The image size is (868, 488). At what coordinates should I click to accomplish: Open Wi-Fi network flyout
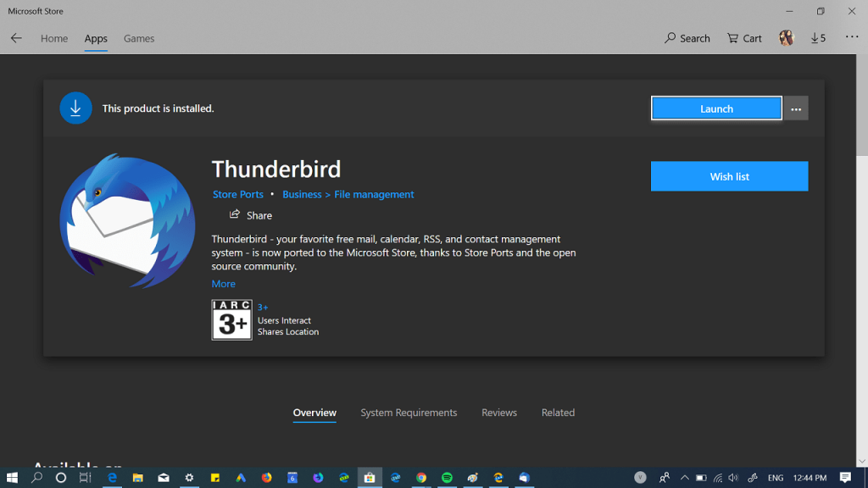[717, 478]
